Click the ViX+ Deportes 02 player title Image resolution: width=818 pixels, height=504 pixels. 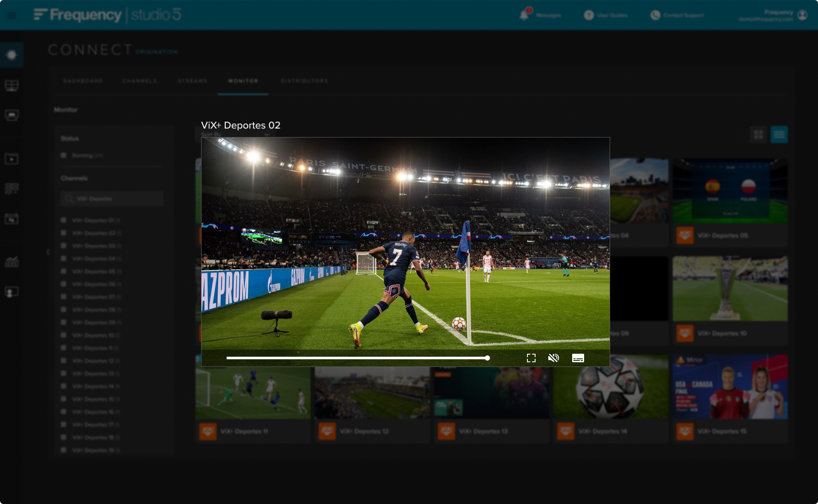point(241,125)
